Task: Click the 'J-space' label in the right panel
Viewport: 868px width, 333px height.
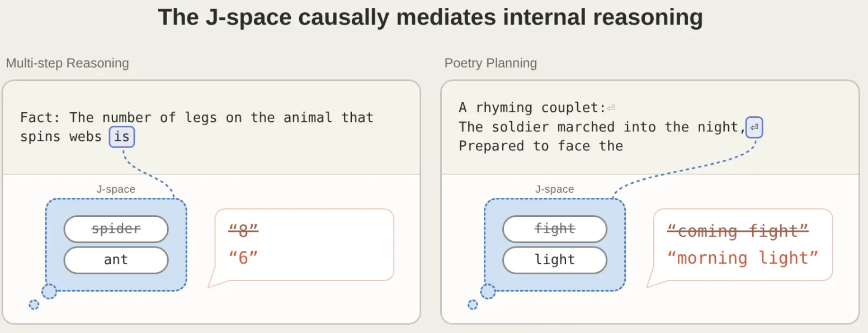Action: (x=555, y=189)
